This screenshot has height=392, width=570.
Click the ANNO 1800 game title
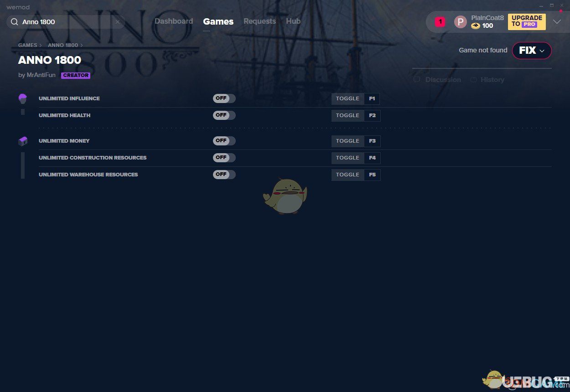[x=50, y=60]
